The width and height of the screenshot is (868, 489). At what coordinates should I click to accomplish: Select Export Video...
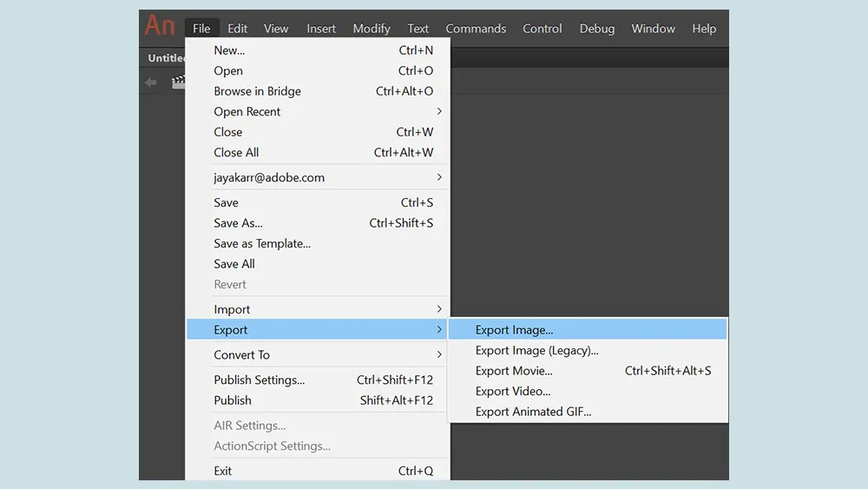[588, 392]
